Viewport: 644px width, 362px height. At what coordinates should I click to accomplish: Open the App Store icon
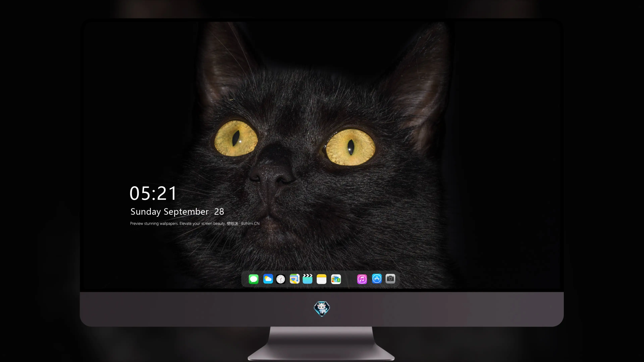377,279
